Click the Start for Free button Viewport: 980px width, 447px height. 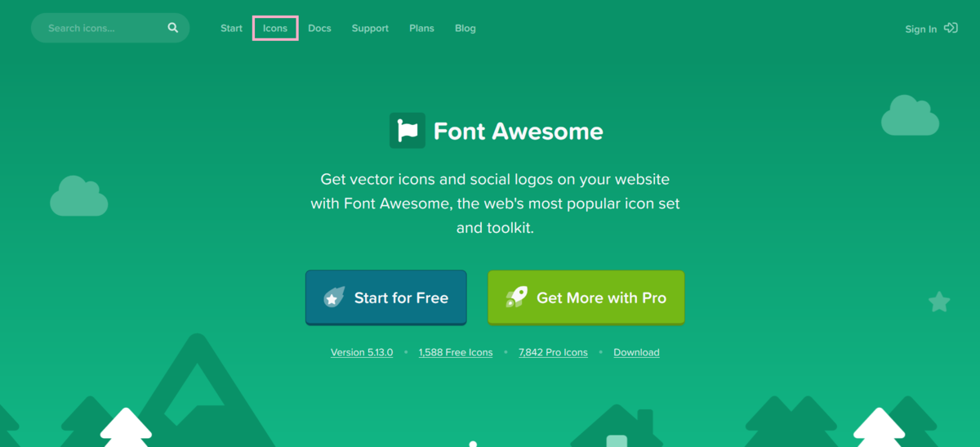coord(386,298)
